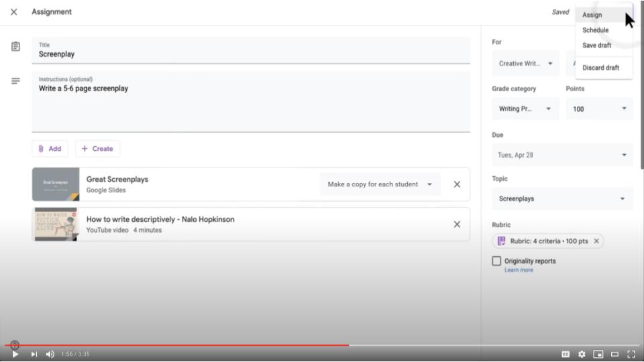The height and width of the screenshot is (362, 644).
Task: Click the Create button
Action: (x=97, y=149)
